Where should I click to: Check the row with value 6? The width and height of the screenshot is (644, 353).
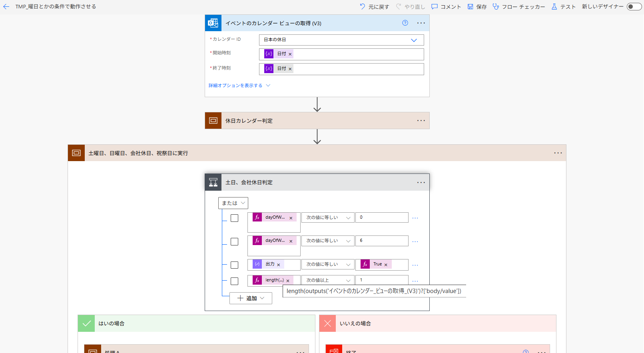pyautogui.click(x=235, y=241)
